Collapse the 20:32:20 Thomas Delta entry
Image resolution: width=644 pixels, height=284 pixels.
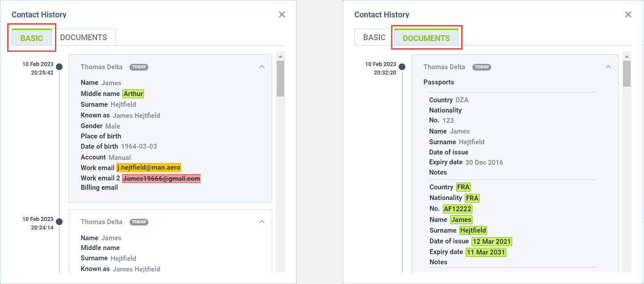608,67
